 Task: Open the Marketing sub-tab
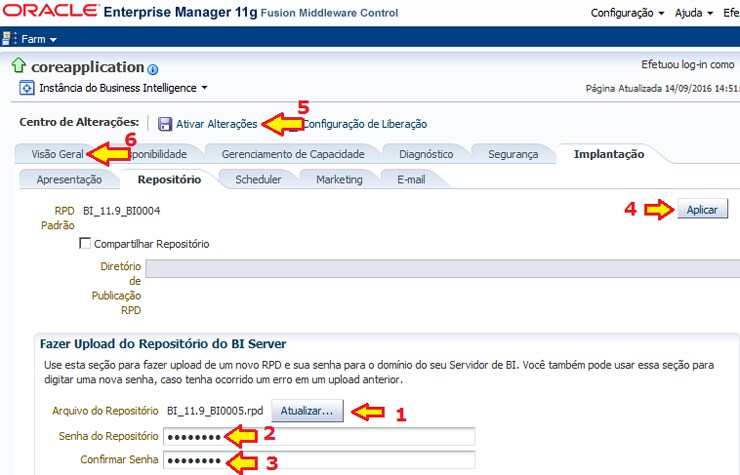339,179
